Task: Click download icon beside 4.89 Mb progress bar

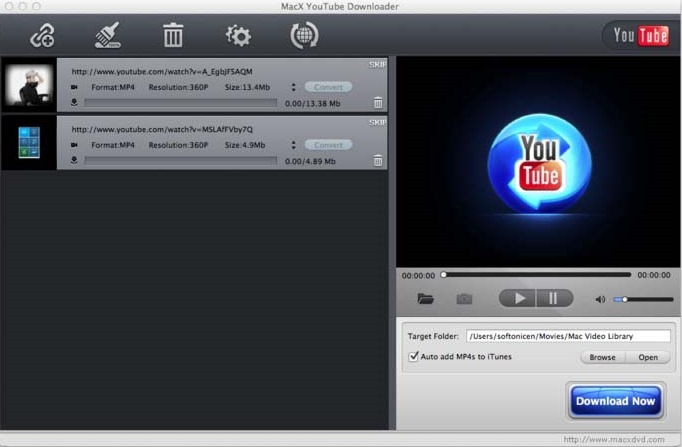Action: point(74,160)
